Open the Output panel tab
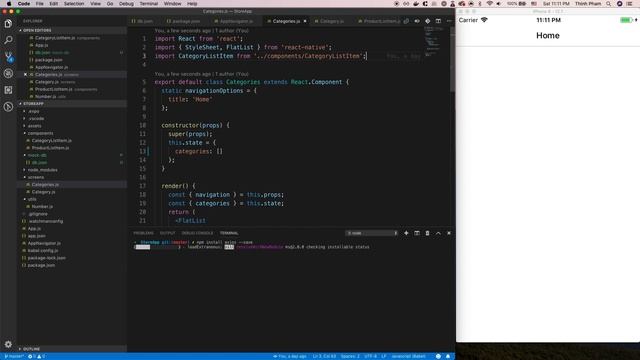Image resolution: width=640 pixels, height=360 pixels. point(167,233)
